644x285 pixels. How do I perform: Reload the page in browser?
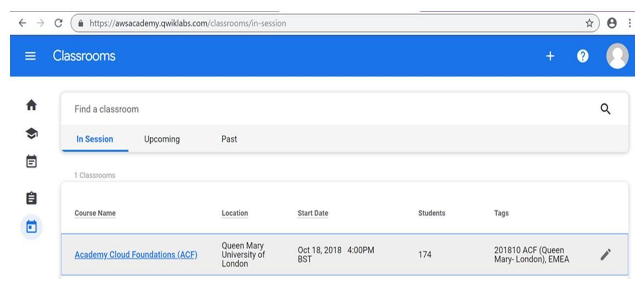pyautogui.click(x=59, y=23)
